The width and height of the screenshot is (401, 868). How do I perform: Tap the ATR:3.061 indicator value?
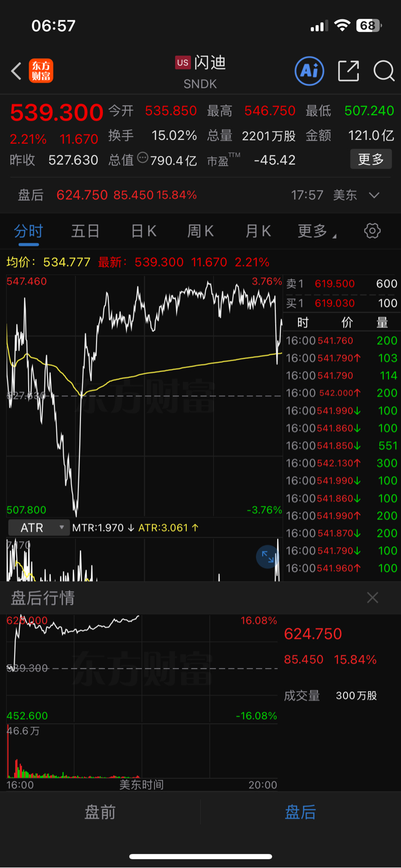point(168,528)
